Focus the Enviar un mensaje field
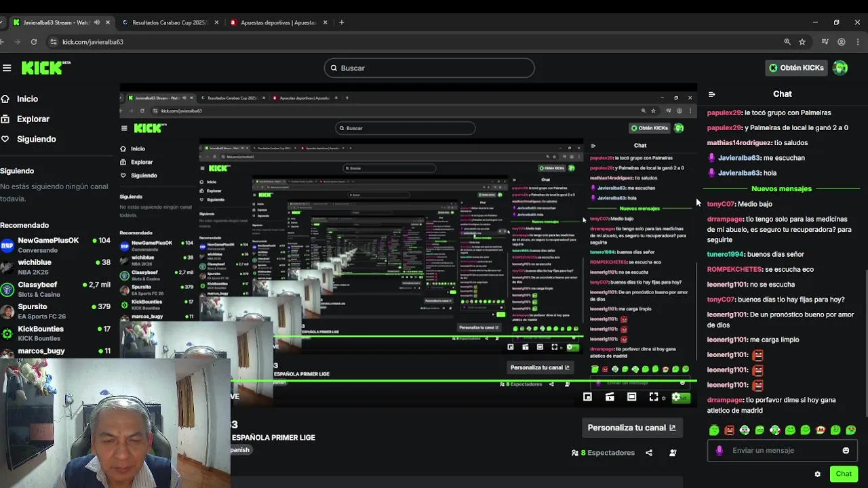 (782, 450)
